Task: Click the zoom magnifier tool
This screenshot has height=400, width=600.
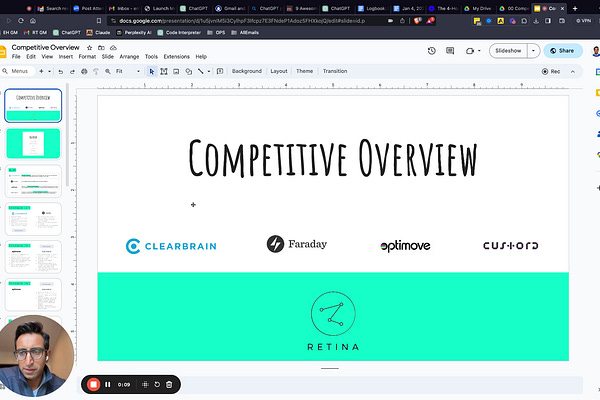Action: pyautogui.click(x=108, y=71)
